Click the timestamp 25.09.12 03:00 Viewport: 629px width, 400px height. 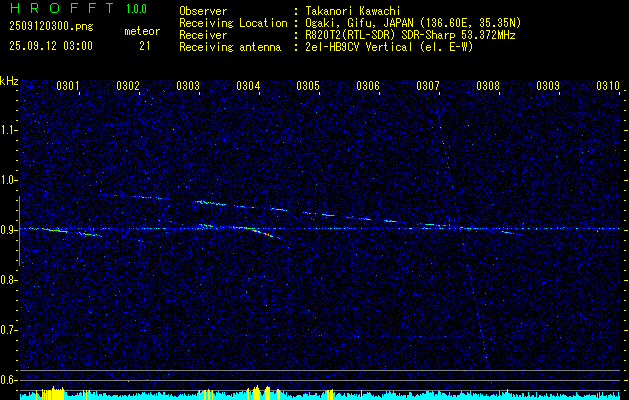51,45
